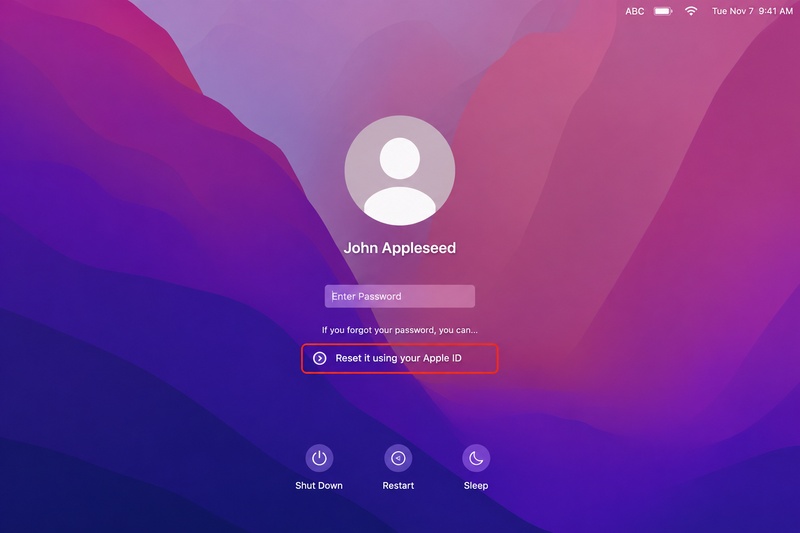Select Reset it using your Apple ID
Image resolution: width=800 pixels, height=533 pixels.
tap(399, 359)
